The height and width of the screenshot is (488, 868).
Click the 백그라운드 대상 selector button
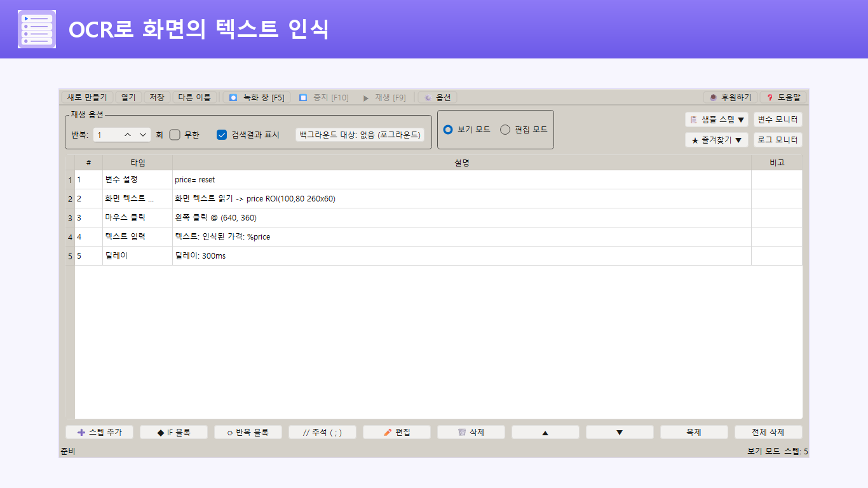[x=360, y=135]
